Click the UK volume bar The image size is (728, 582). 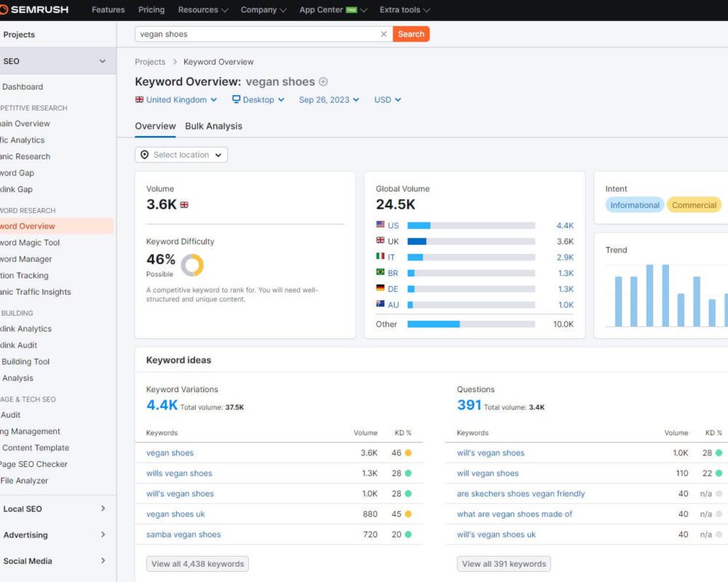pyautogui.click(x=471, y=242)
